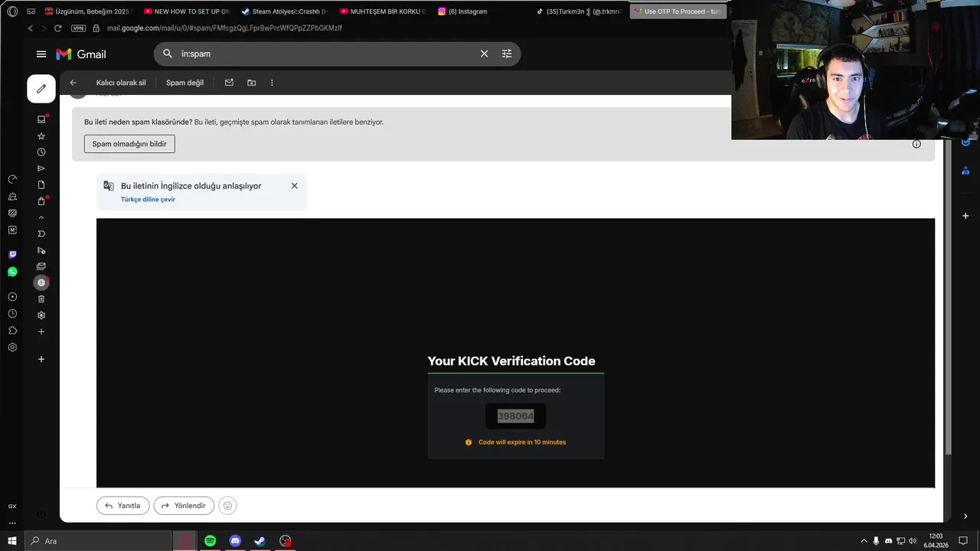Switch to Instagram tab
This screenshot has height=551, width=980.
pyautogui.click(x=481, y=11)
